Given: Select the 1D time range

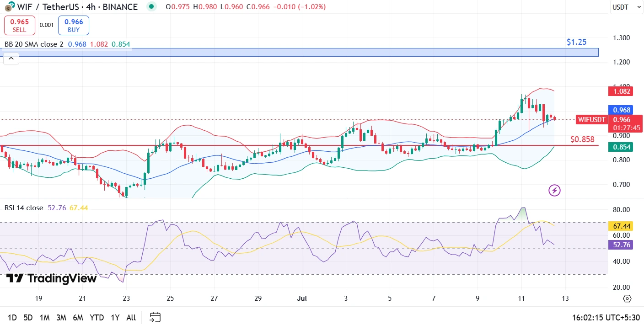Looking at the screenshot, I should [x=13, y=317].
